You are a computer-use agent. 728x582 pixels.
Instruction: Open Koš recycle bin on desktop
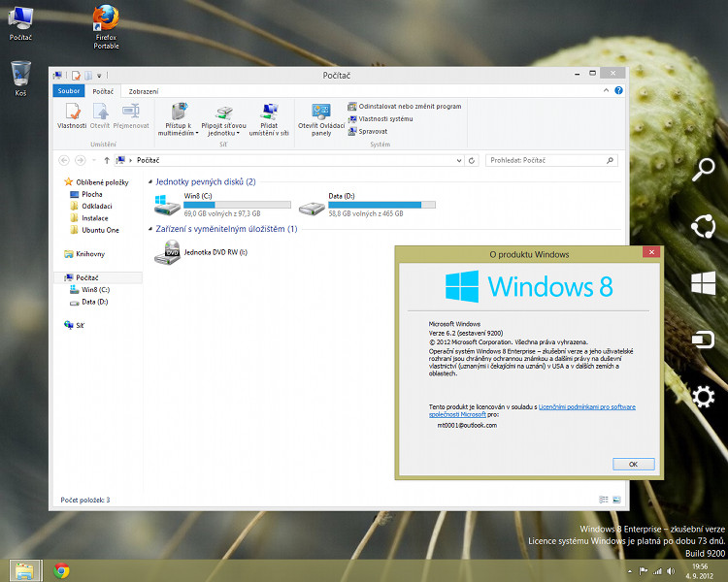click(21, 79)
